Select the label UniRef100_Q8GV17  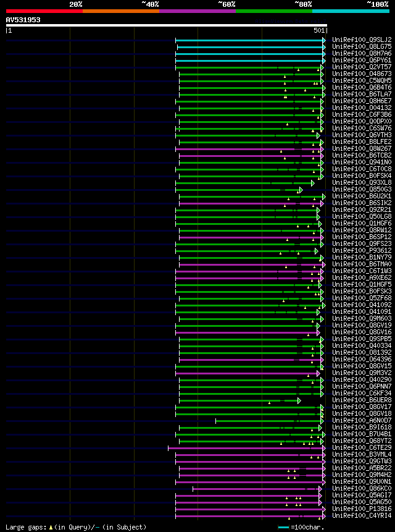[x=362, y=407]
